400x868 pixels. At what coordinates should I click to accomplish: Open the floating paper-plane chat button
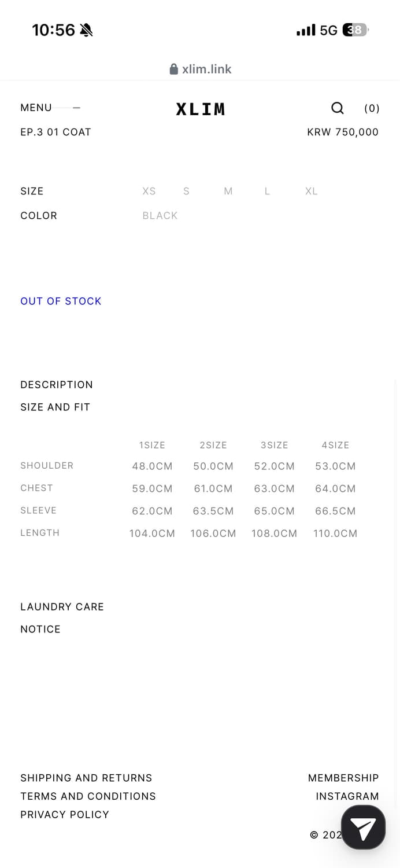[x=363, y=827]
